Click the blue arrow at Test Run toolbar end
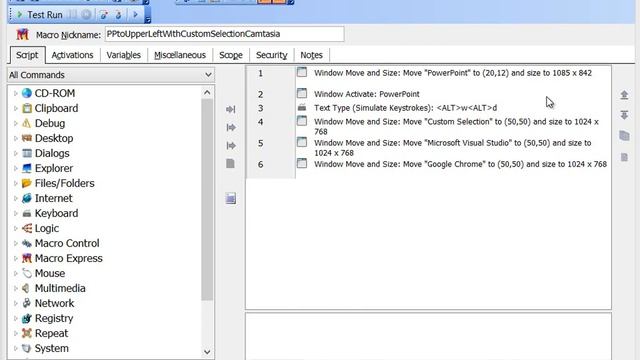The height and width of the screenshot is (360, 640). [136, 15]
